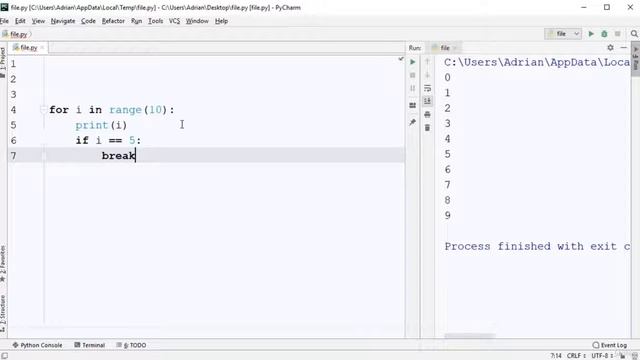Run the file configuration from the top toolbar
Viewport: 640px width, 360px height.
coord(591,34)
